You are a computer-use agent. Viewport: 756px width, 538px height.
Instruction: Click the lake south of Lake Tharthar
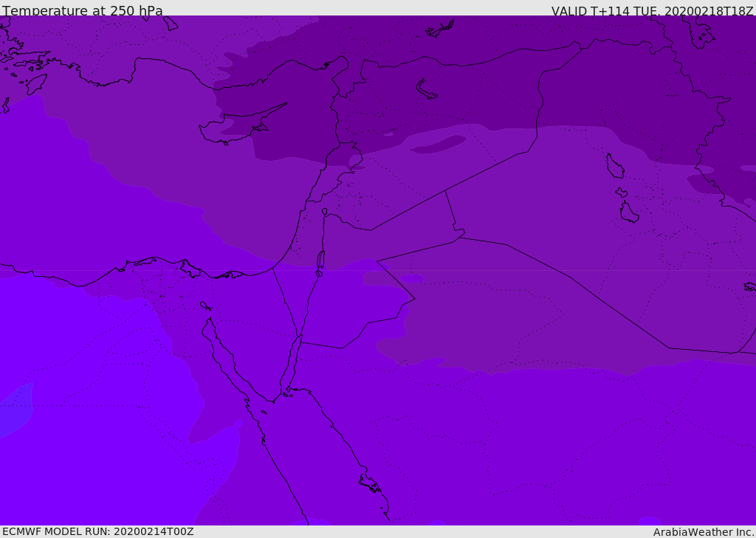click(628, 213)
